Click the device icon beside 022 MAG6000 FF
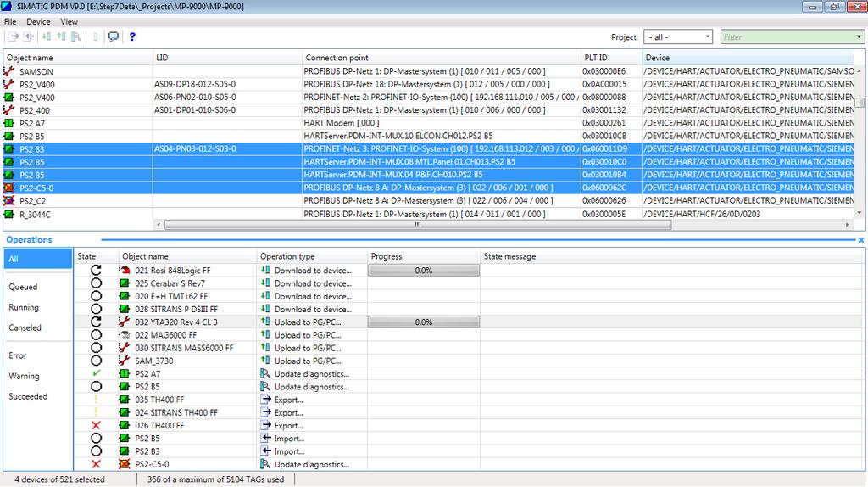This screenshot has height=487, width=868. pos(125,334)
